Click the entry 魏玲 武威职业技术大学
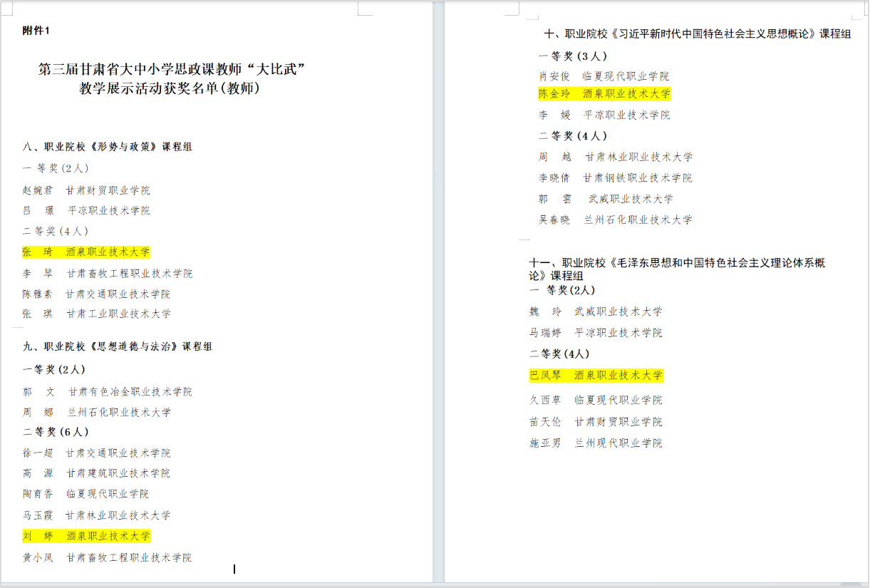This screenshot has width=870, height=588. tap(596, 311)
